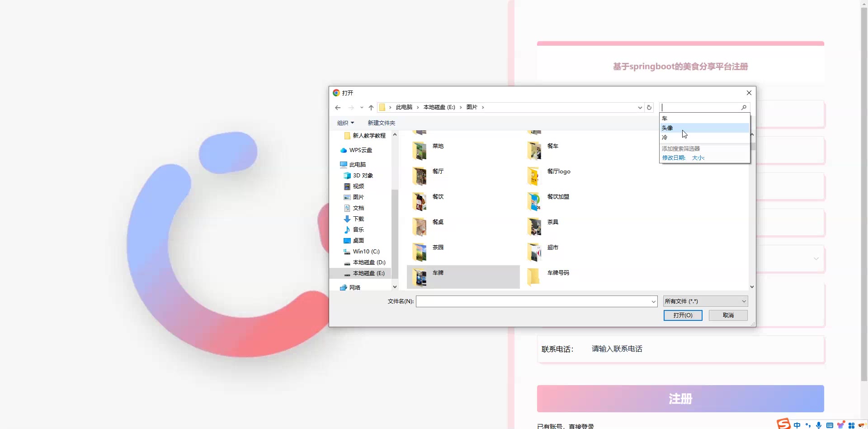Image resolution: width=868 pixels, height=429 pixels.
Task: Select 新人教学教程 in the navigation pane
Action: pyautogui.click(x=364, y=136)
